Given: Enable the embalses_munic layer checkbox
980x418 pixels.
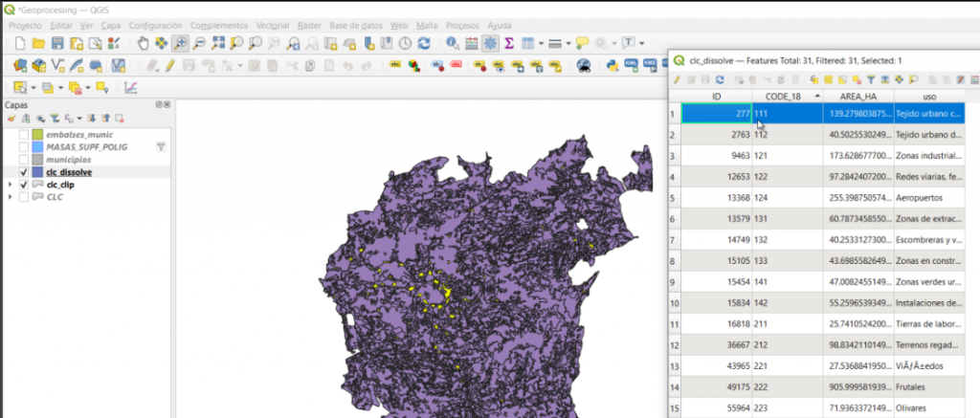Looking at the screenshot, I should [24, 135].
